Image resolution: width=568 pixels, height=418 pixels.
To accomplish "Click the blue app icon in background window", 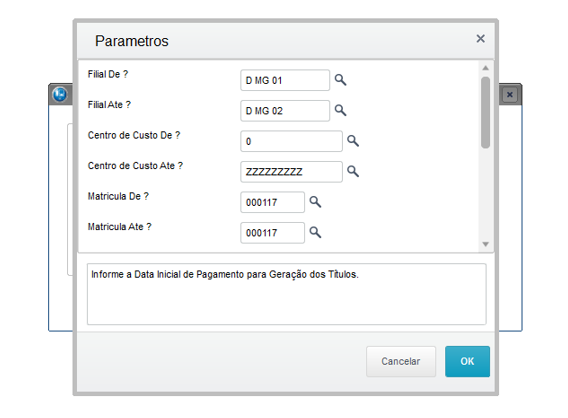I will (60, 95).
